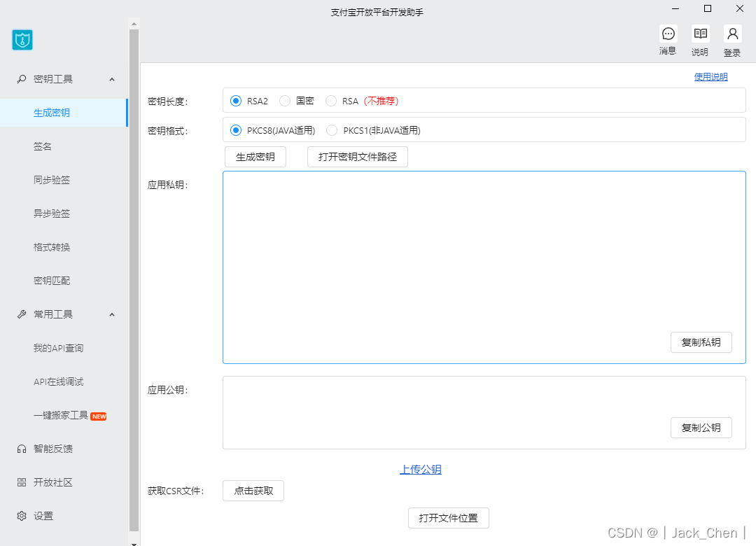Close the application window
Image resolution: width=756 pixels, height=546 pixels.
pyautogui.click(x=740, y=8)
